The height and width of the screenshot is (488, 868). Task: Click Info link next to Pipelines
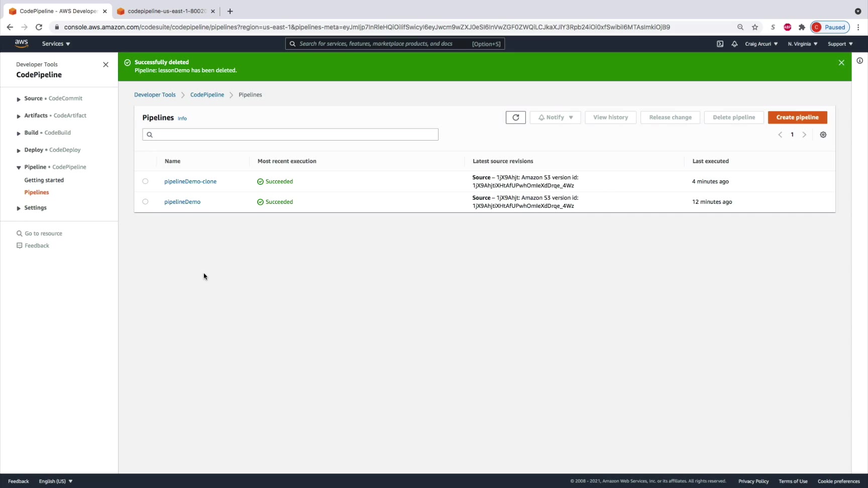[x=182, y=118]
